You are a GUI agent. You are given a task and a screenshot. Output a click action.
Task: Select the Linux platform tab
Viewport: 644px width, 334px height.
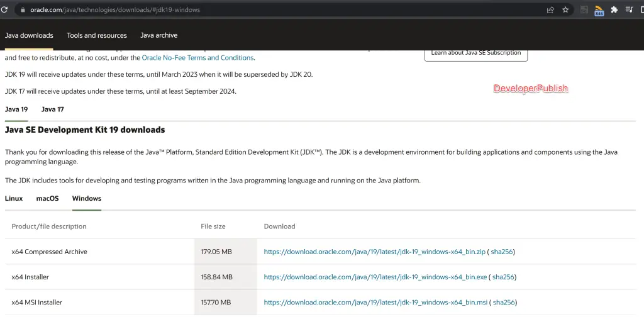pos(14,198)
